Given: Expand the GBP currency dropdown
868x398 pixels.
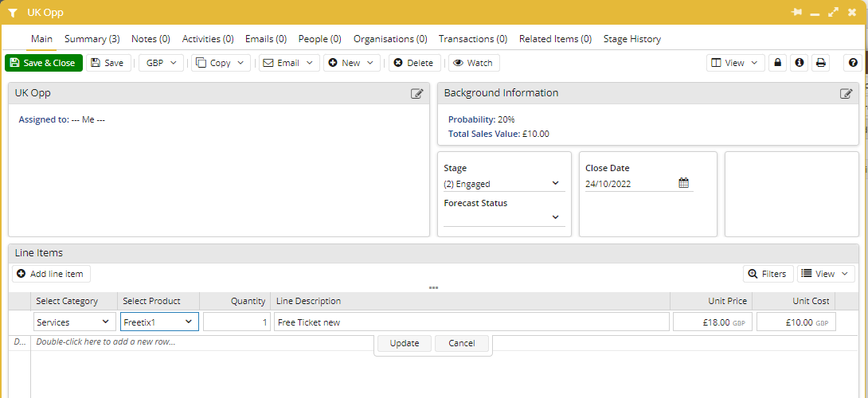Looking at the screenshot, I should point(161,63).
